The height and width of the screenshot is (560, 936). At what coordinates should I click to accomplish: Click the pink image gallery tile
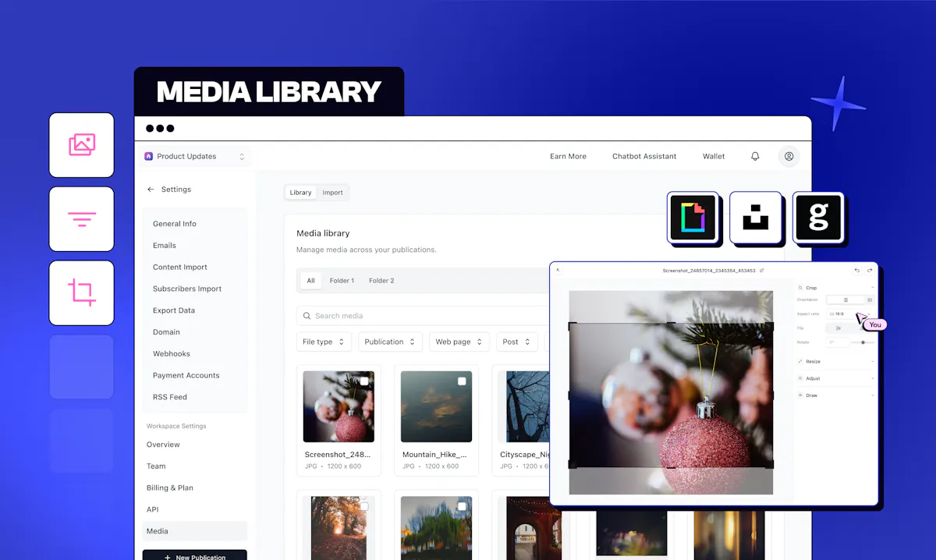click(82, 145)
